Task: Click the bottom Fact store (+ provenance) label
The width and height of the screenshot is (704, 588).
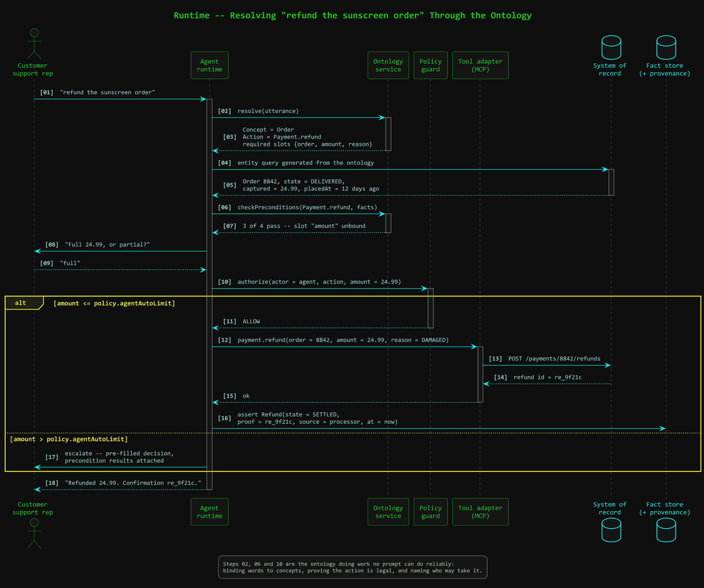Action: [x=664, y=509]
